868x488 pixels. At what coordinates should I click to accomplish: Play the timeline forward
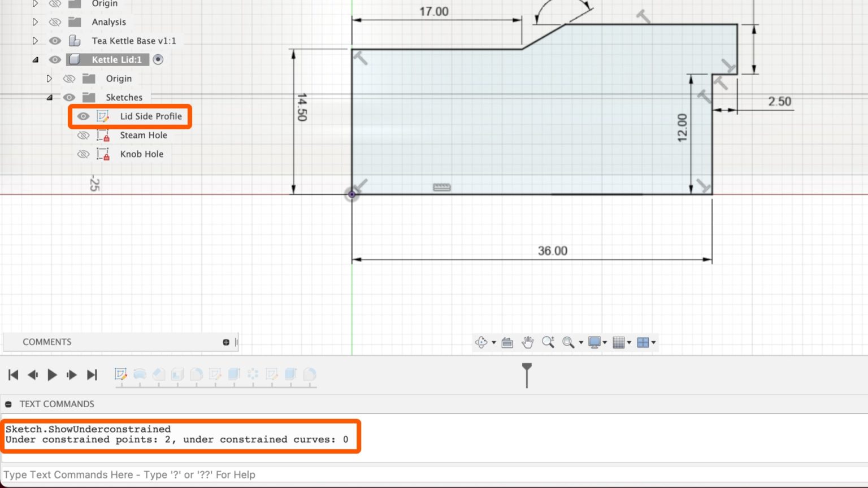point(52,374)
